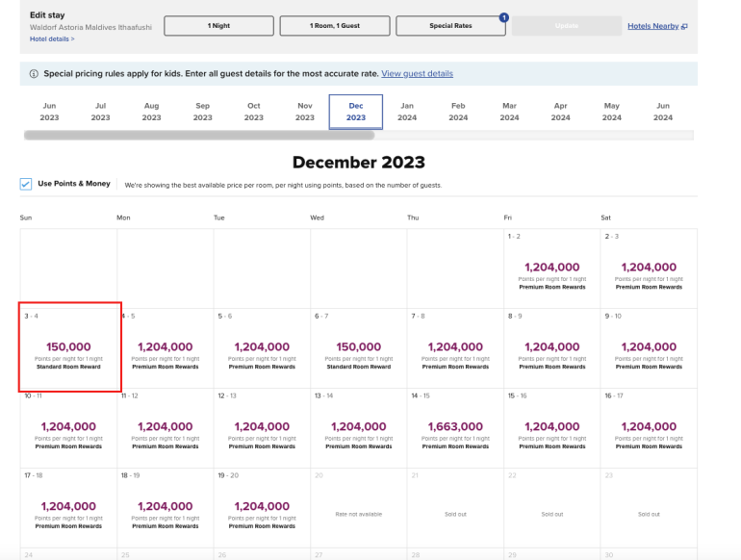Open the Hotels Nearby link
Screen dimensions: 741x560
point(653,27)
